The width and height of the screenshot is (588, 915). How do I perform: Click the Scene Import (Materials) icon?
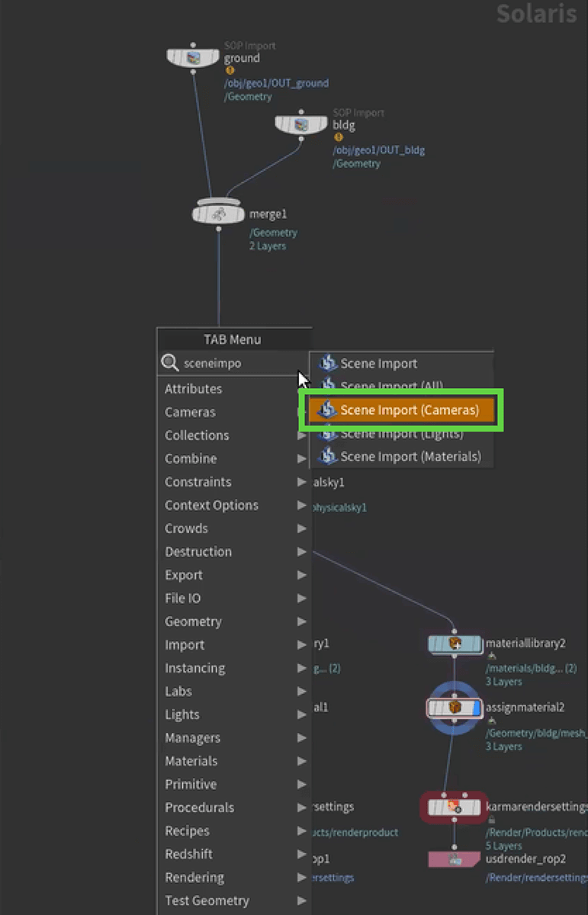328,457
